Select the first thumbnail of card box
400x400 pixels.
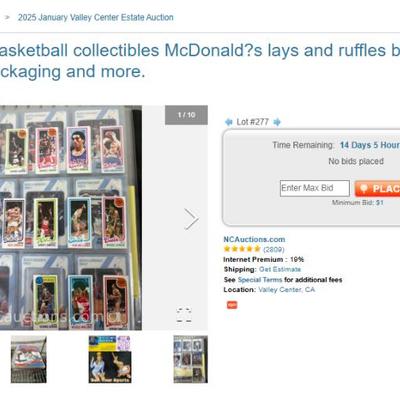click(29, 359)
